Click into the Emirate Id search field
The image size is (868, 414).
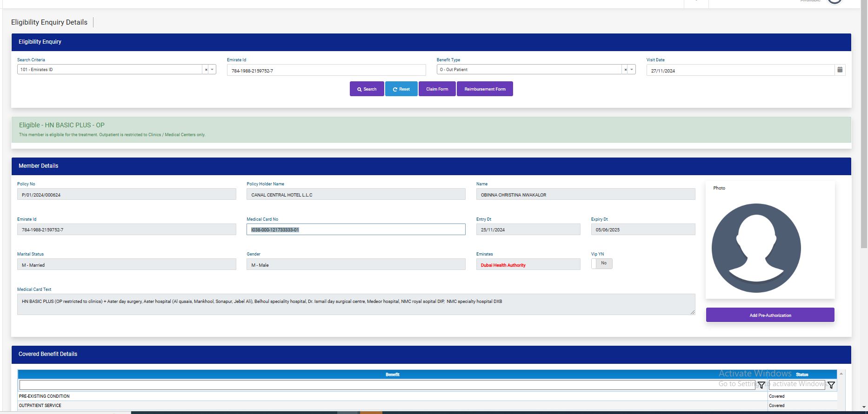[x=326, y=71]
